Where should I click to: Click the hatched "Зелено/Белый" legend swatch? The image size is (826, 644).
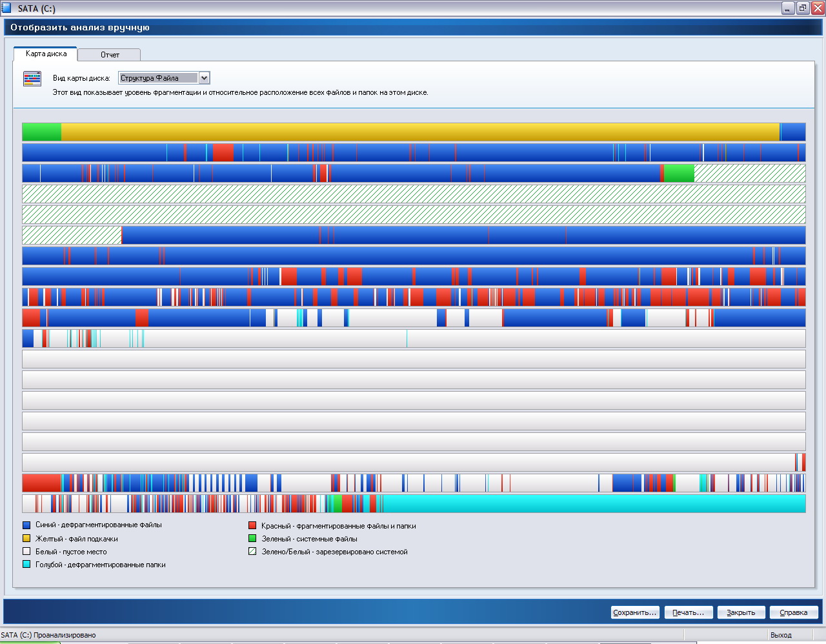[x=252, y=552]
